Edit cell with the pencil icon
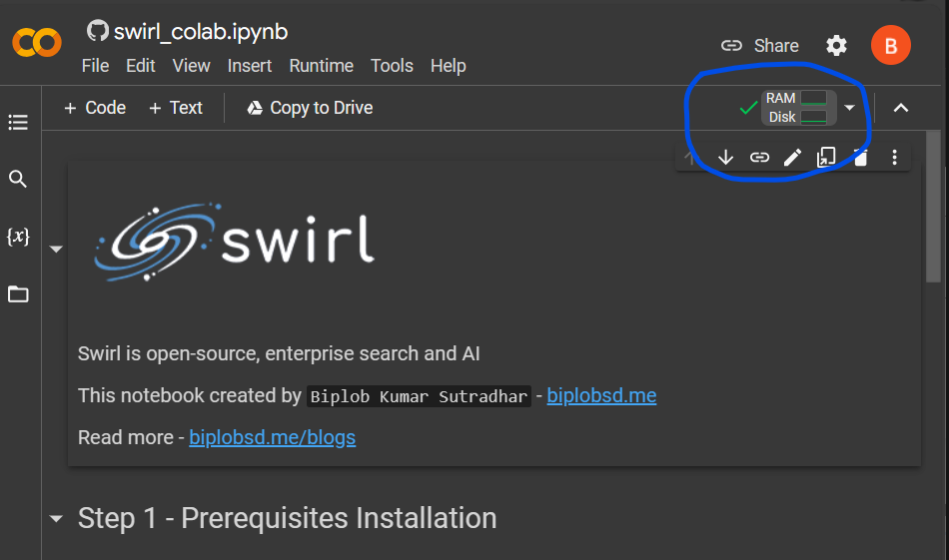The height and width of the screenshot is (560, 949). pyautogui.click(x=792, y=158)
